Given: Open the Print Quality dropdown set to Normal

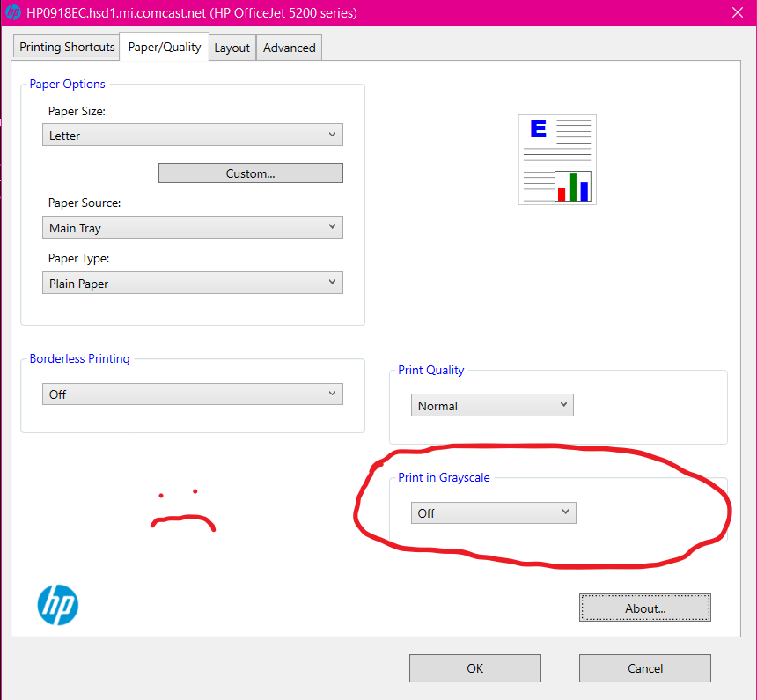Looking at the screenshot, I should tap(492, 405).
